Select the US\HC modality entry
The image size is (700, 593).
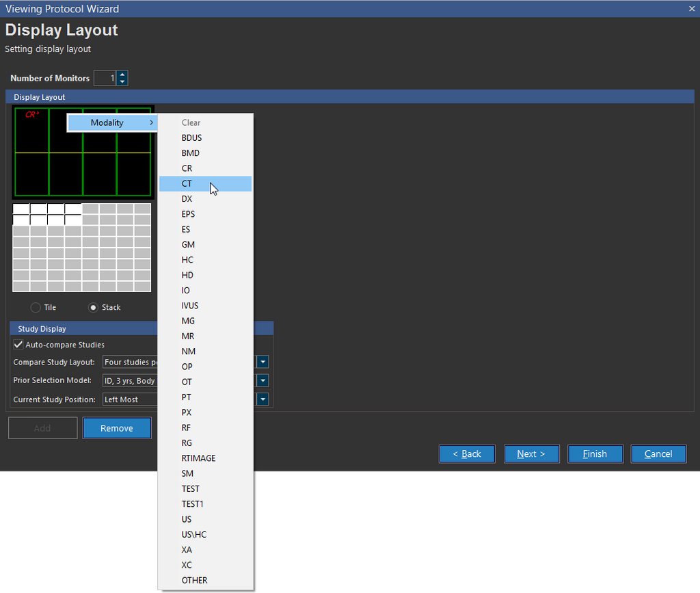(193, 534)
